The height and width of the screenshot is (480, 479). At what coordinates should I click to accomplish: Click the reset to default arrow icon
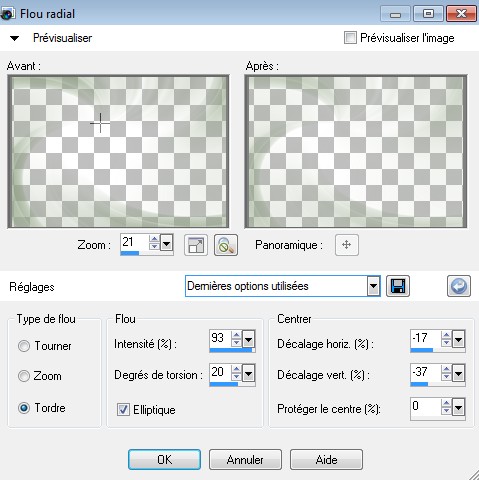459,286
